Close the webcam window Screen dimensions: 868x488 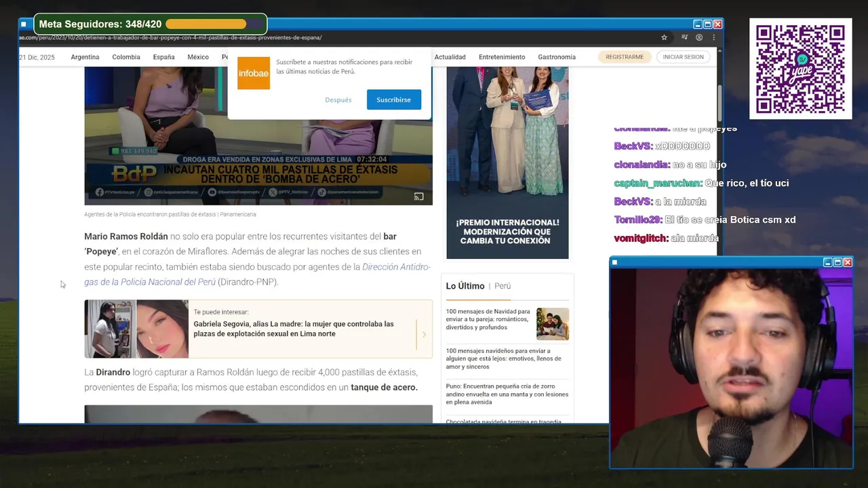pyautogui.click(x=848, y=262)
